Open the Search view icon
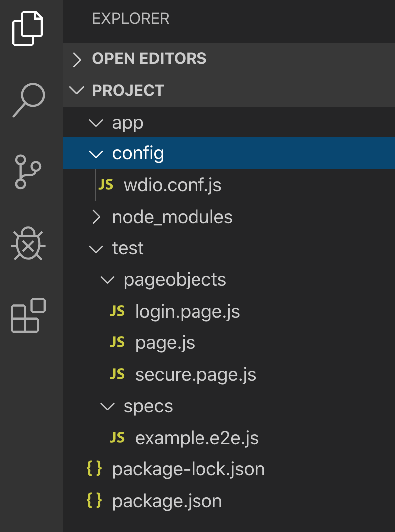The width and height of the screenshot is (395, 532). tap(28, 100)
